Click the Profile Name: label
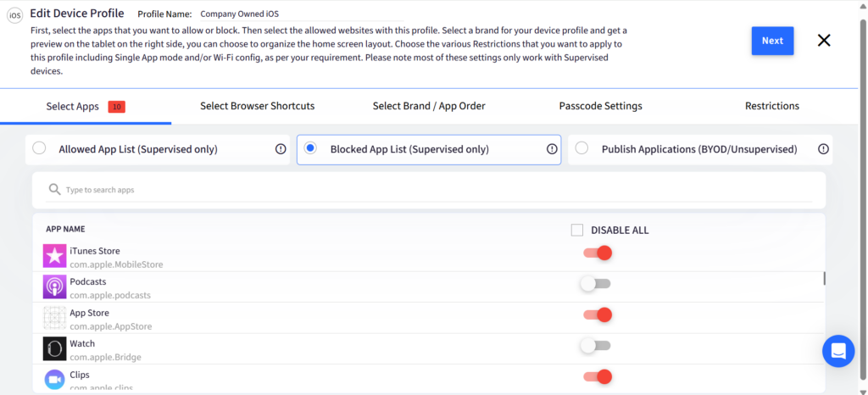 click(x=165, y=14)
